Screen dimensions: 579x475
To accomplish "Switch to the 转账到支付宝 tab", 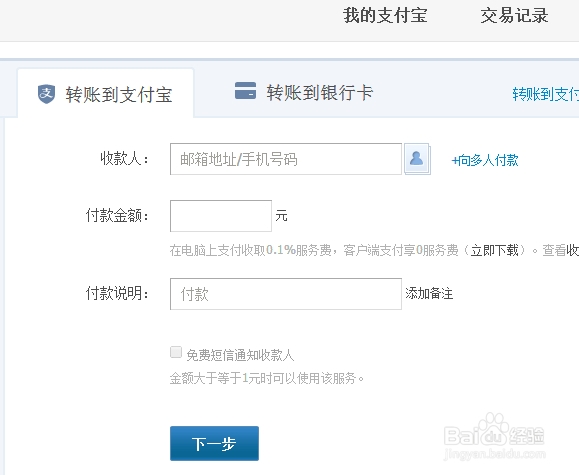I will click(106, 94).
